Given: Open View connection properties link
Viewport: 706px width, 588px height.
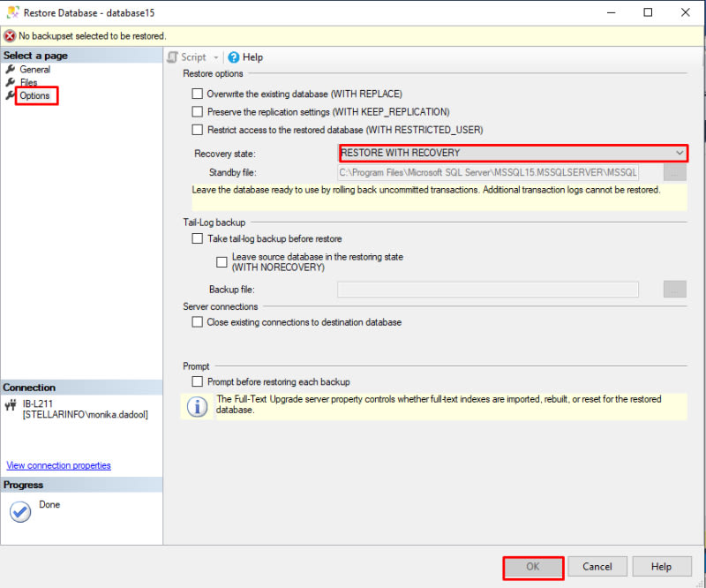Looking at the screenshot, I should pyautogui.click(x=58, y=465).
